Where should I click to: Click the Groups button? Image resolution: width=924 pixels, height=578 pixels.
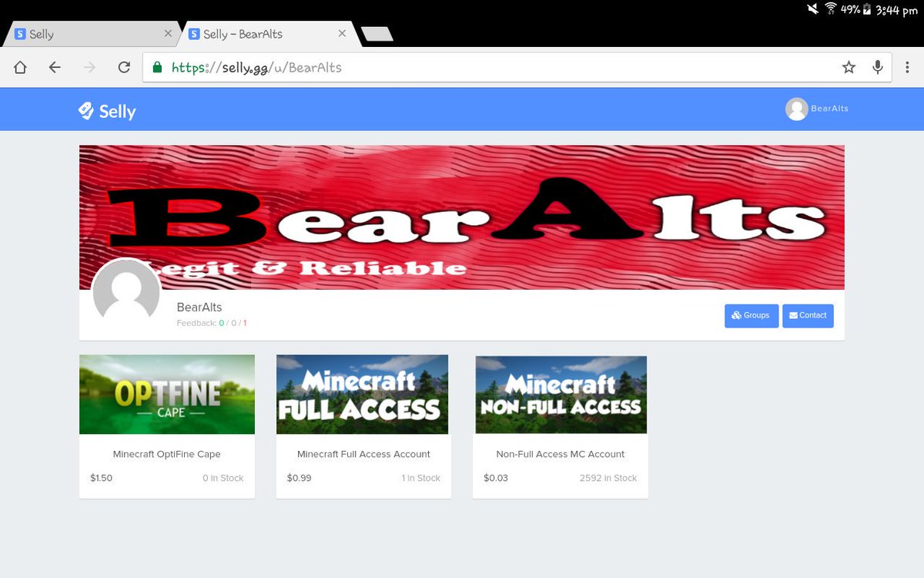[x=752, y=315]
